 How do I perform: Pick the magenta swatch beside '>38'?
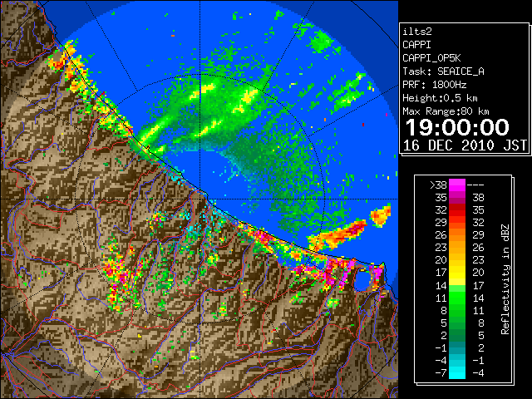pyautogui.click(x=457, y=185)
